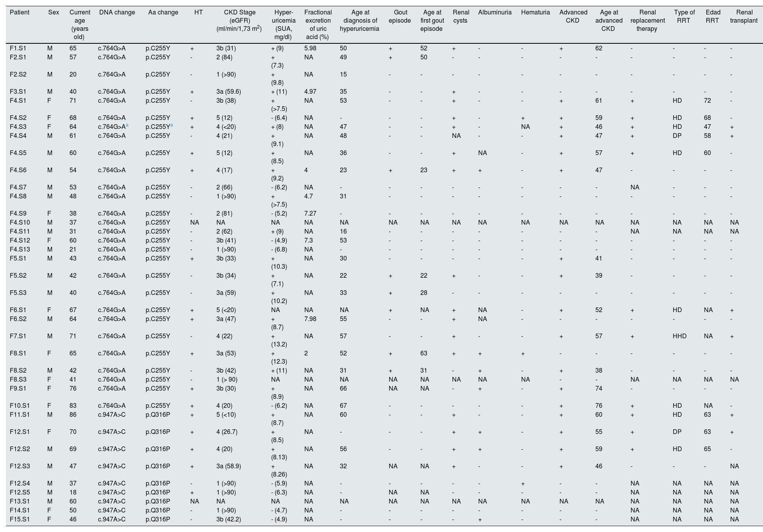The width and height of the screenshot is (763, 532).
Task: Click the 'HHD' value in F7.S1 row
Action: coord(679,336)
